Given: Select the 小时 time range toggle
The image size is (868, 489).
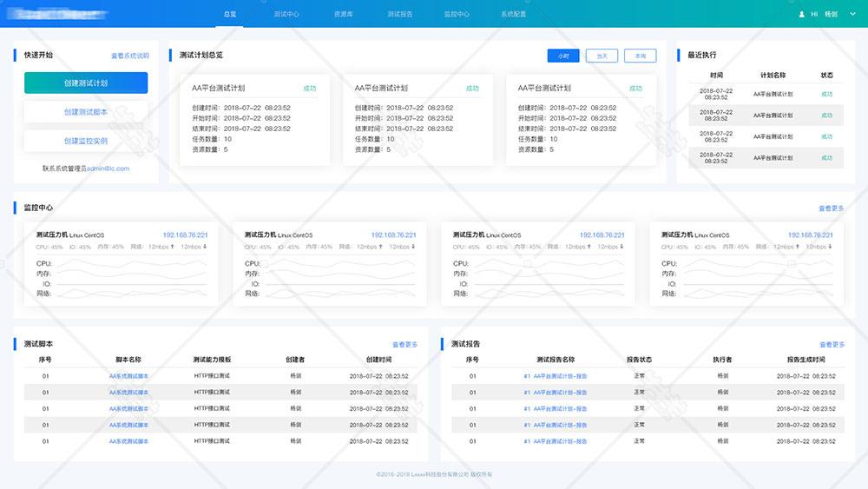Looking at the screenshot, I should 563,56.
